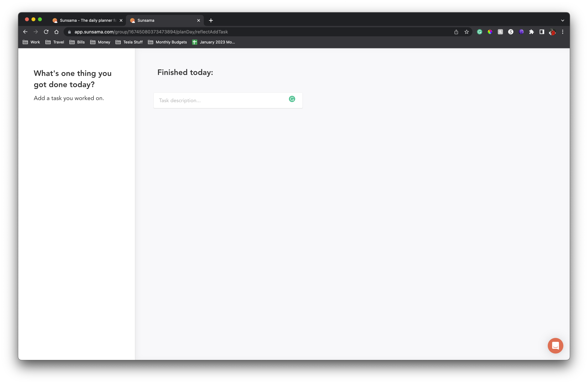Image resolution: width=588 pixels, height=384 pixels.
Task: Go back to the previous page
Action: pyautogui.click(x=25, y=32)
